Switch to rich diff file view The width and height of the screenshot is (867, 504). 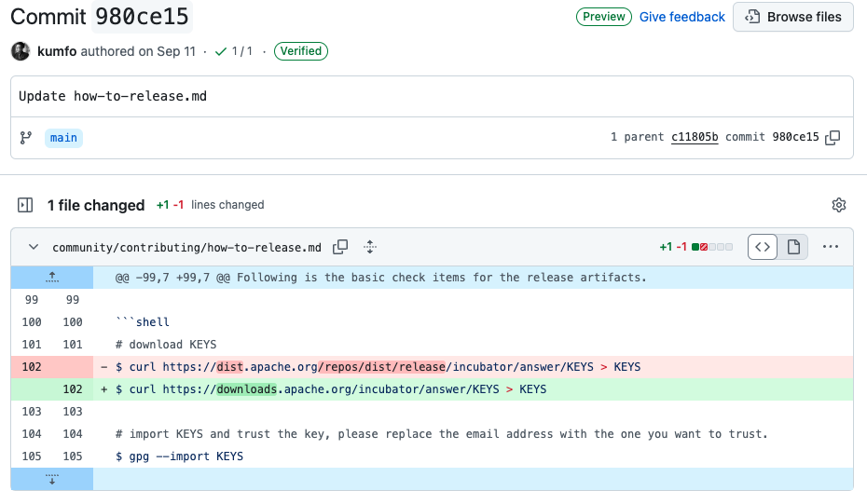[x=793, y=247]
